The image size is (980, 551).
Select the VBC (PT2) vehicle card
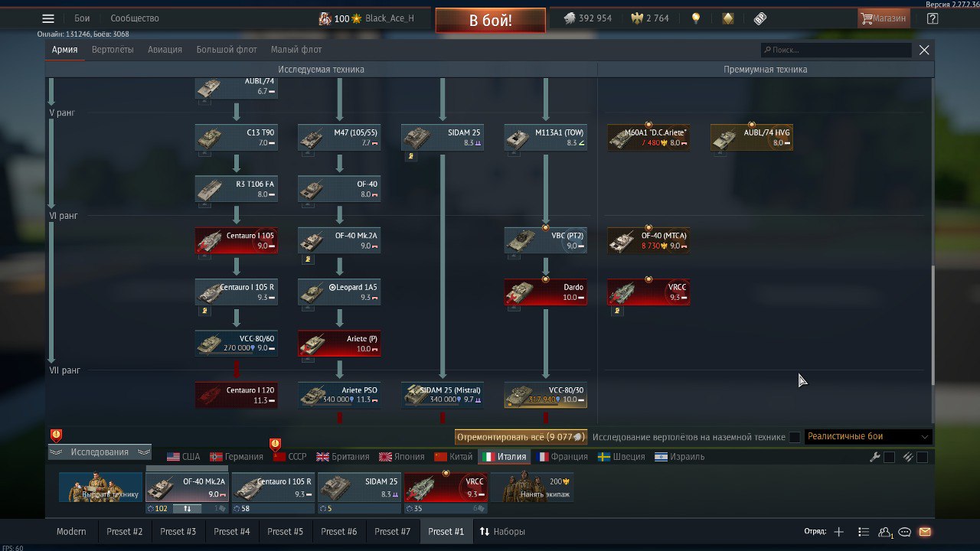546,240
